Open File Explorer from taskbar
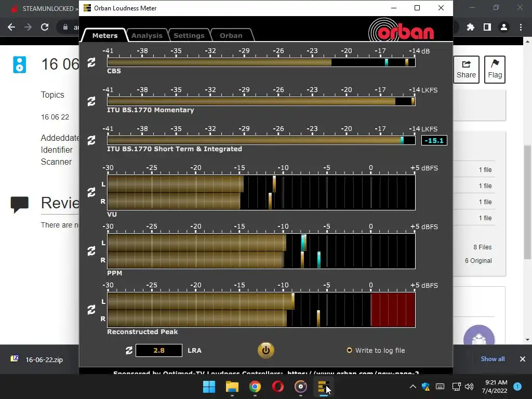The height and width of the screenshot is (399, 532). 232,387
